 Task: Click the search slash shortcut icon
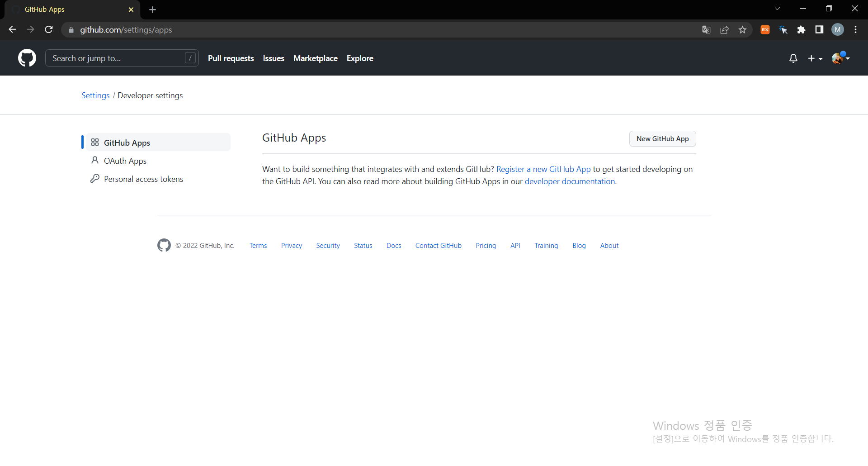coord(190,58)
